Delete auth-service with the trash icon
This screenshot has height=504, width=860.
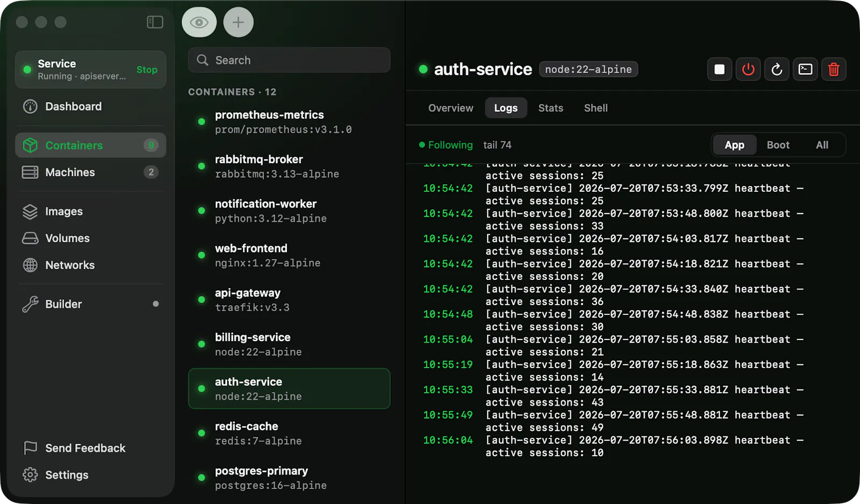click(x=834, y=69)
